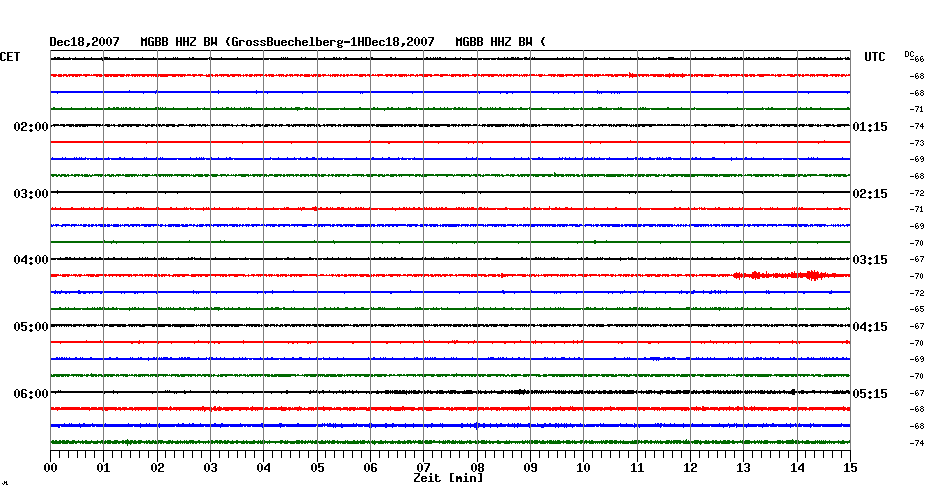Click minute 00 on the time axis
930x494 pixels.
pos(50,468)
